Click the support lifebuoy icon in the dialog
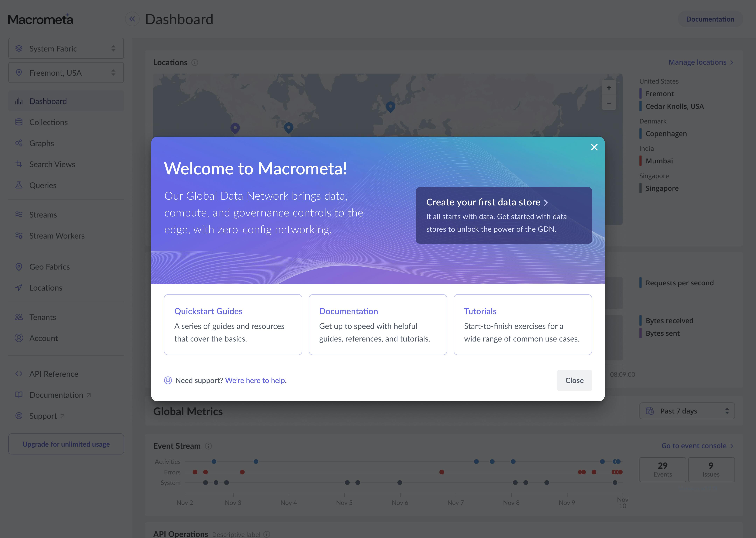The image size is (756, 538). point(168,380)
